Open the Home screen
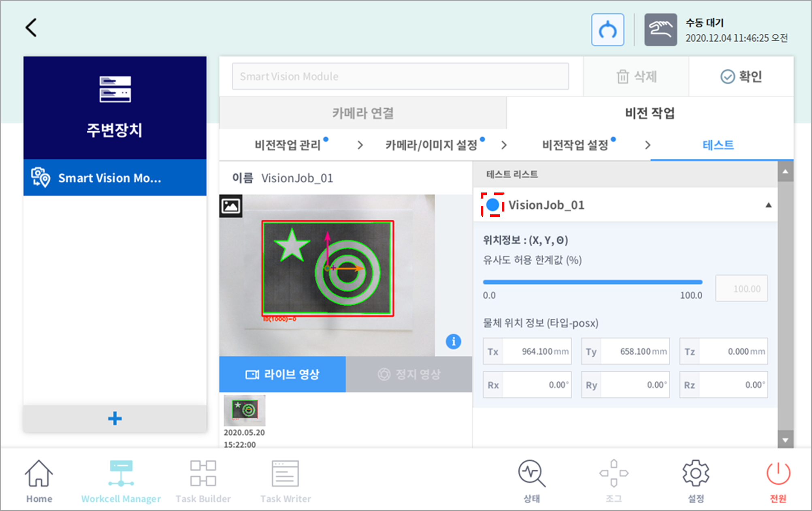812x511 pixels. (x=39, y=481)
